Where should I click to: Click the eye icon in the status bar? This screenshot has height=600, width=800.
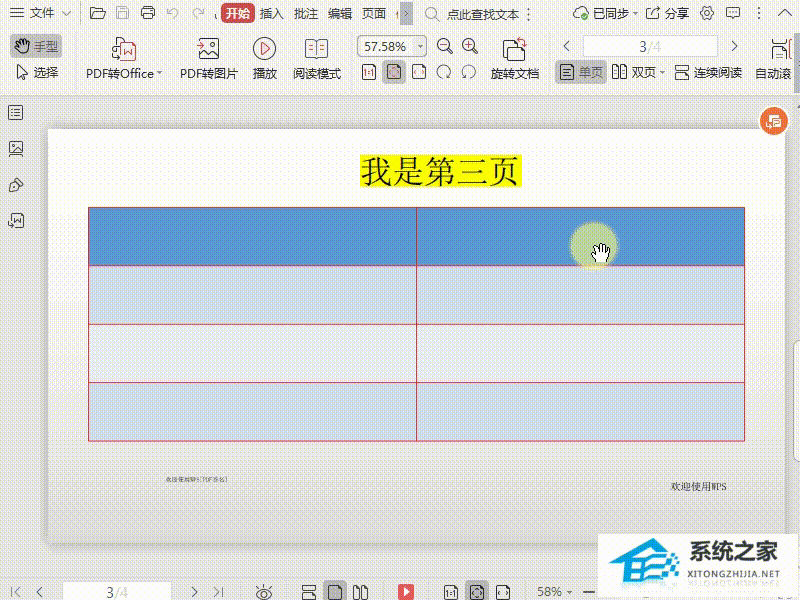(x=266, y=591)
